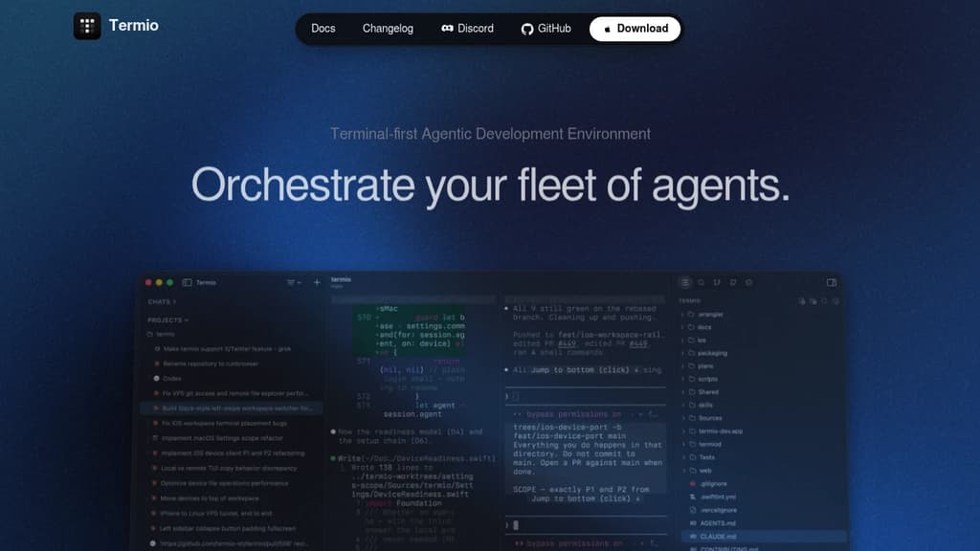Expand the skills folder in file tree
980x551 pixels.
tap(698, 406)
